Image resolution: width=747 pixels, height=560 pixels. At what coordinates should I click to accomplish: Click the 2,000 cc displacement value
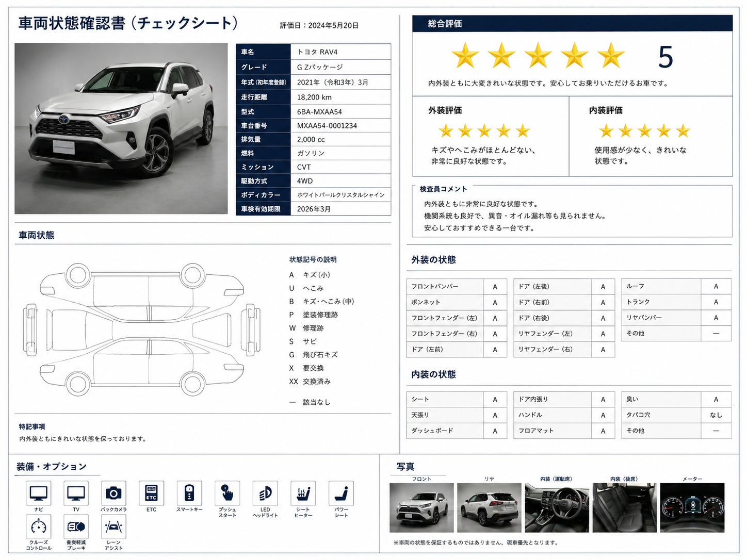(x=311, y=140)
